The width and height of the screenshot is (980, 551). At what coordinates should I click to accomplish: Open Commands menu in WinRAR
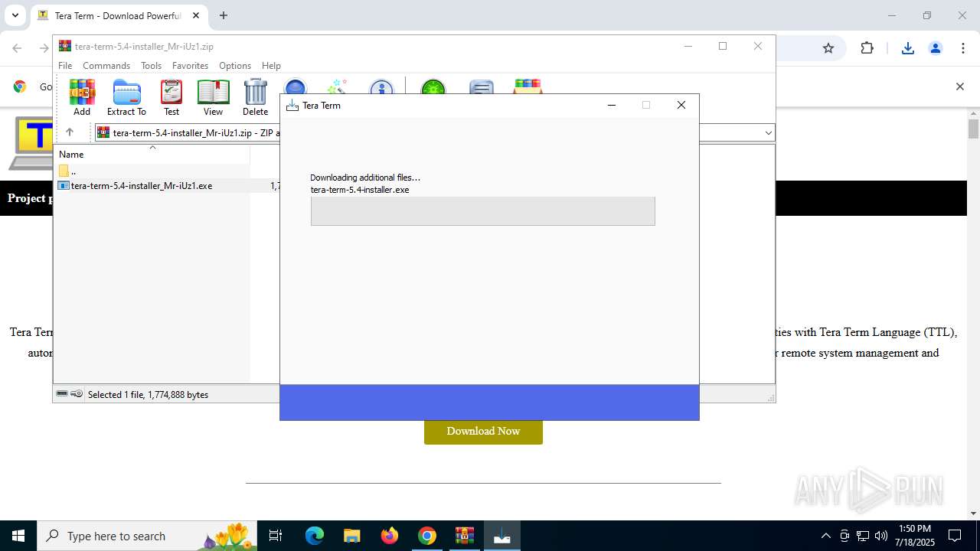[106, 66]
